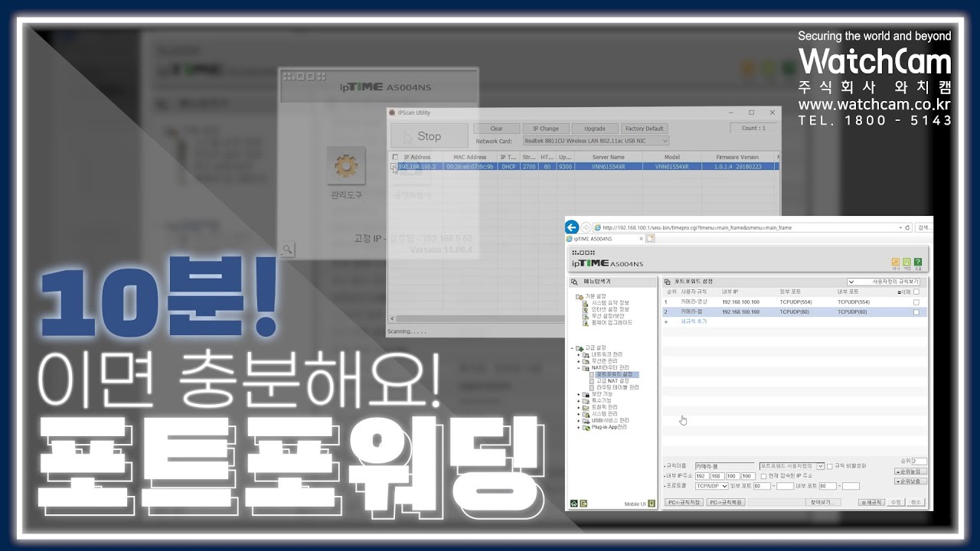Click Factory Default button in IPScan Utility
The image size is (980, 551).
pyautogui.click(x=644, y=129)
